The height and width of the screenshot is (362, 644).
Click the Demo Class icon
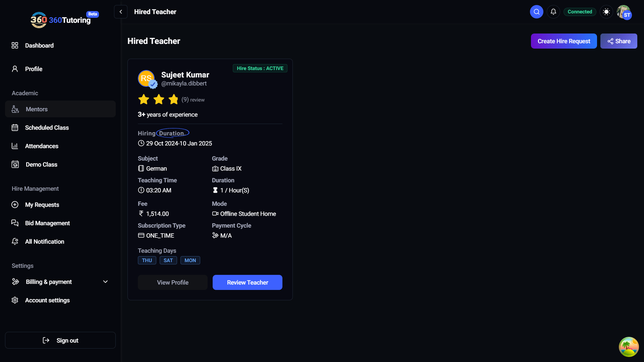[15, 165]
